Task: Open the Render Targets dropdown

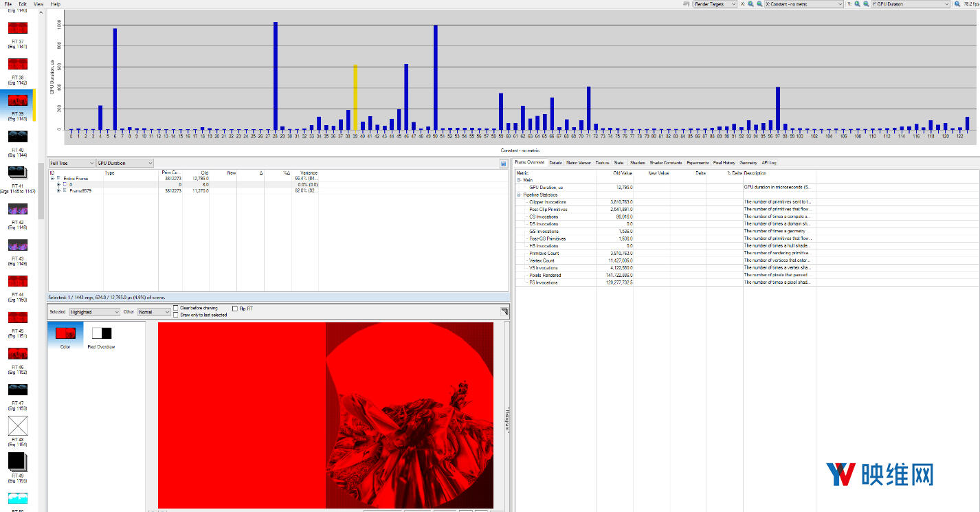Action: [x=715, y=4]
